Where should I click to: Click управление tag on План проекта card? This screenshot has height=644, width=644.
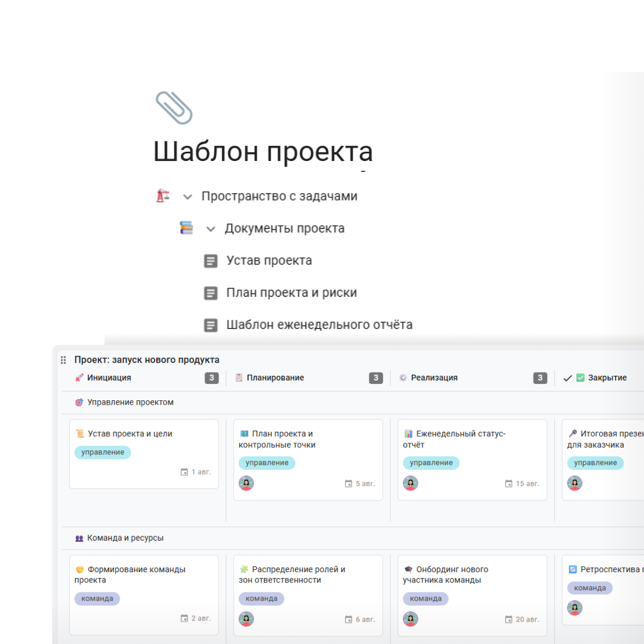tap(267, 463)
